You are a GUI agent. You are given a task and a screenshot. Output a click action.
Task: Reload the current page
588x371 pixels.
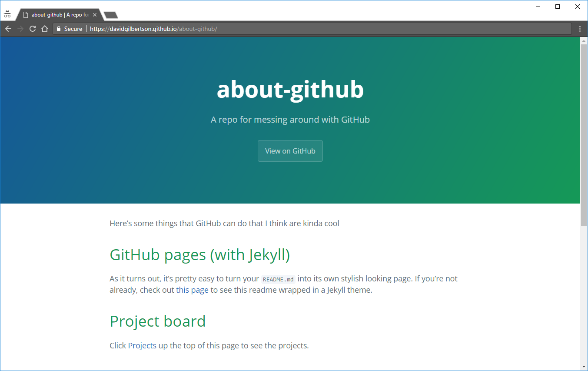tap(32, 29)
